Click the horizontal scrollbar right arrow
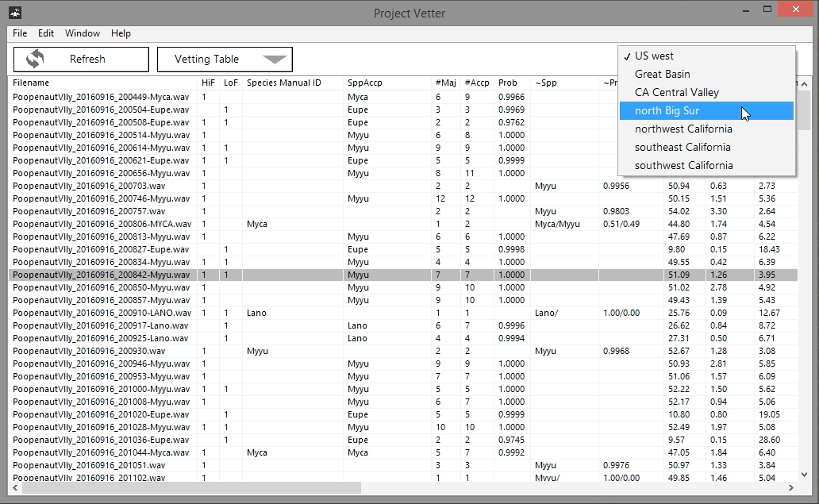Image resolution: width=819 pixels, height=504 pixels. (791, 487)
